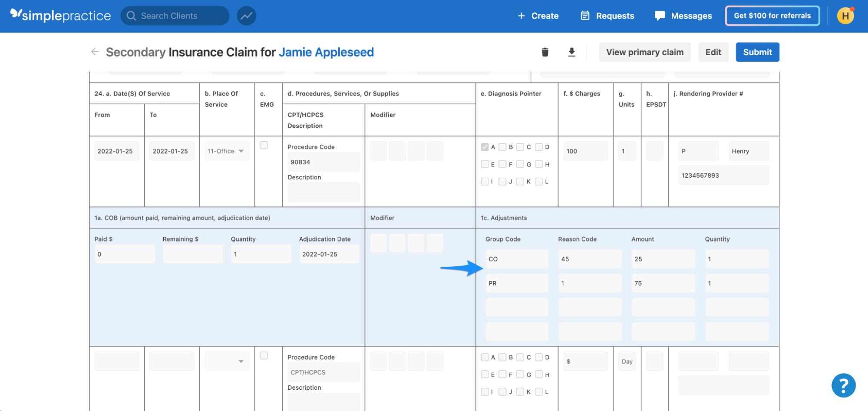The image size is (868, 411).
Task: Open Jamie Appleseed's client profile
Action: pyautogui.click(x=326, y=52)
